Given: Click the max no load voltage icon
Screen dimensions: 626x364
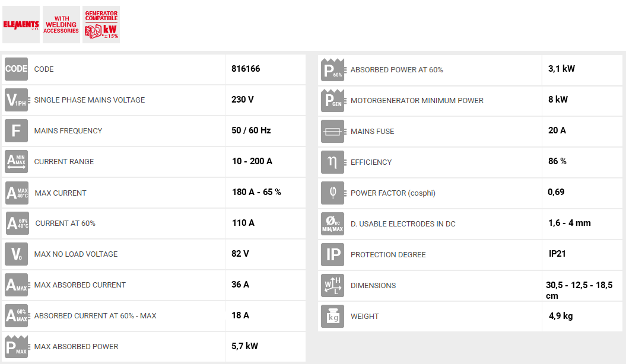Looking at the screenshot, I should 16,254.
